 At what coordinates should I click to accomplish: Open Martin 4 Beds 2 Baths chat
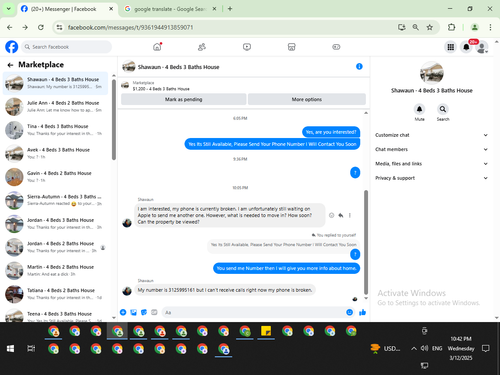[55, 270]
